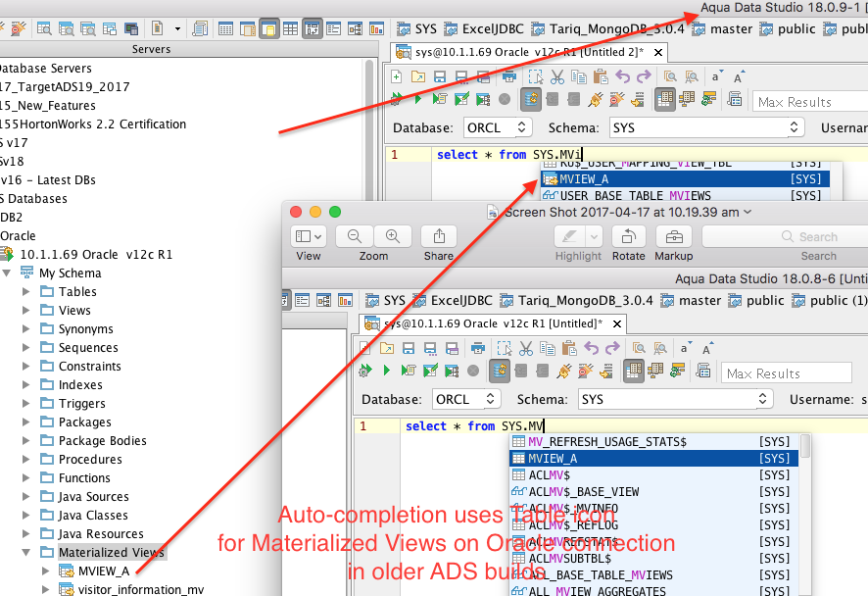Toggle the highlighted yellow panel button in top toolbar

point(269,28)
